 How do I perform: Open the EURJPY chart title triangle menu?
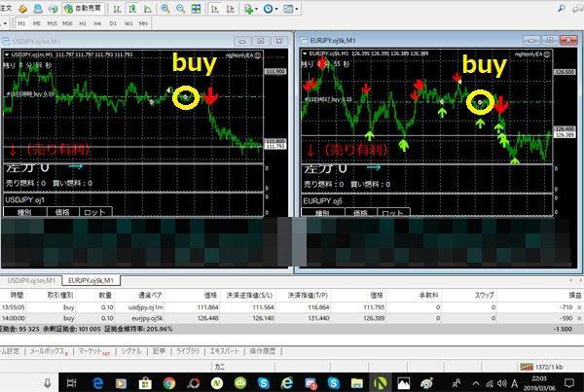coord(305,53)
